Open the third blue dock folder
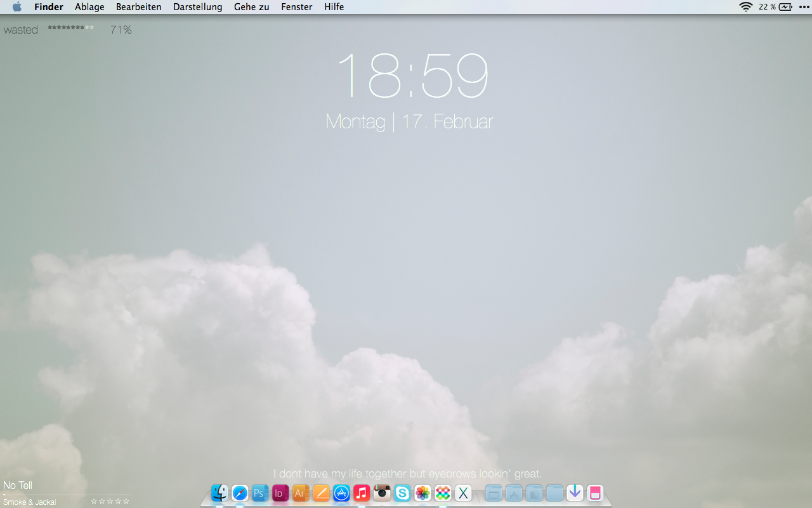Viewport: 812px width, 508px height. (x=534, y=493)
